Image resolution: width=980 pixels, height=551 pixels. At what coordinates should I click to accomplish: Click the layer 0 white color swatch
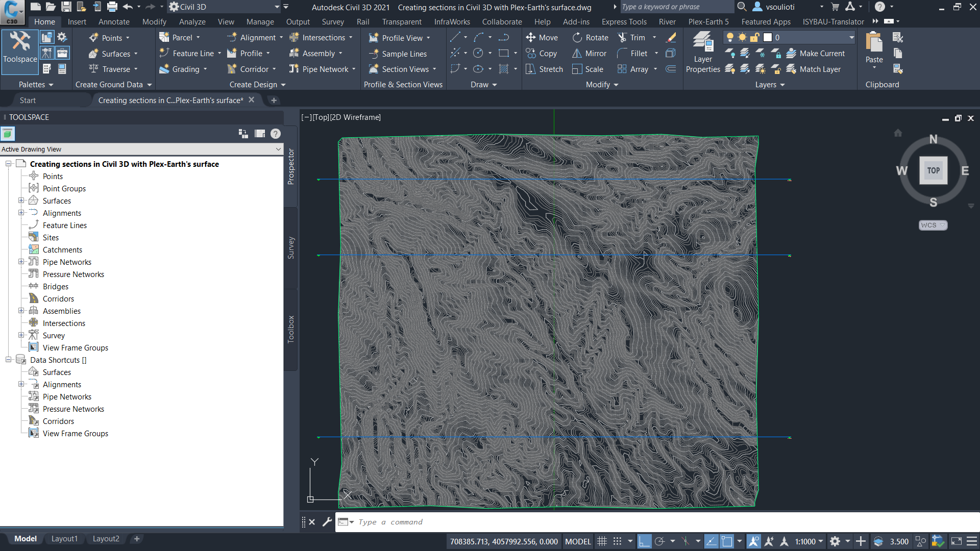pyautogui.click(x=768, y=37)
